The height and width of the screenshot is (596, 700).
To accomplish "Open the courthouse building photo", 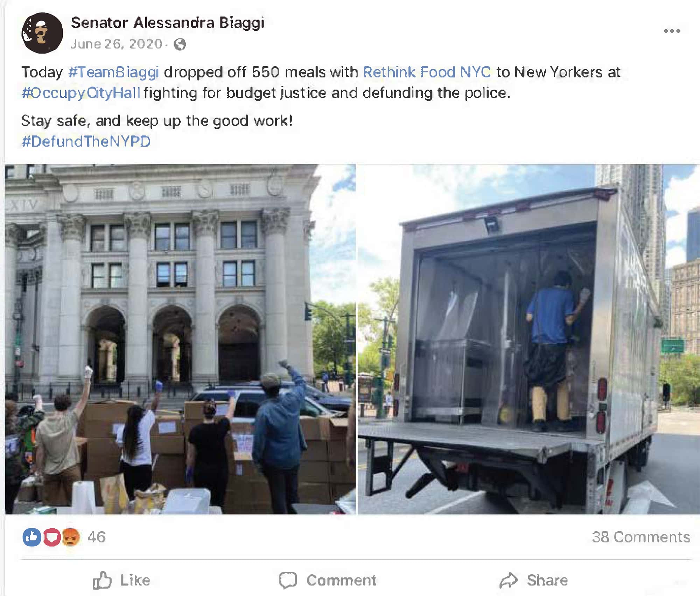I will click(180, 339).
